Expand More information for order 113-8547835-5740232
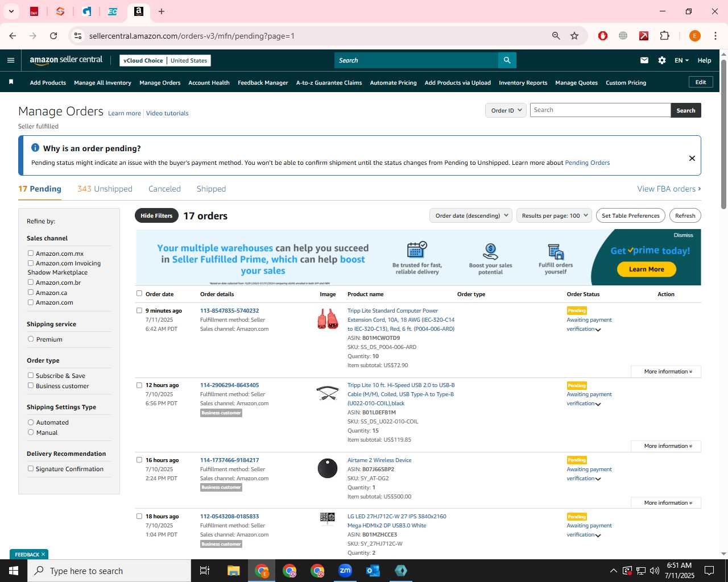Image resolution: width=728 pixels, height=582 pixels. 666,372
